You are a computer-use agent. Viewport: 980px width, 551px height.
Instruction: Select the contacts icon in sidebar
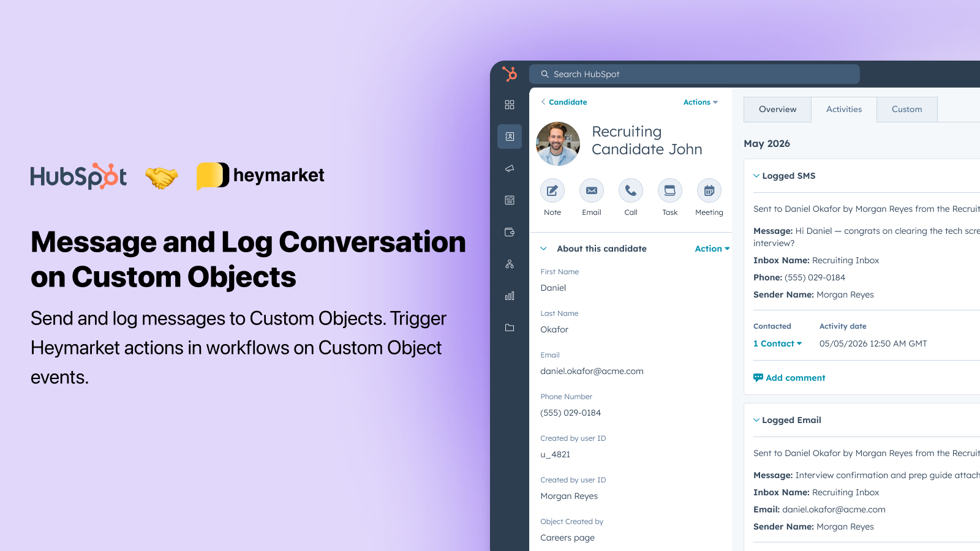510,137
